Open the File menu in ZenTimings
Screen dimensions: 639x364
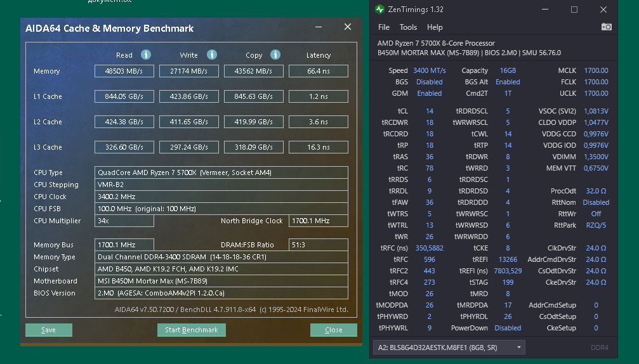(384, 27)
